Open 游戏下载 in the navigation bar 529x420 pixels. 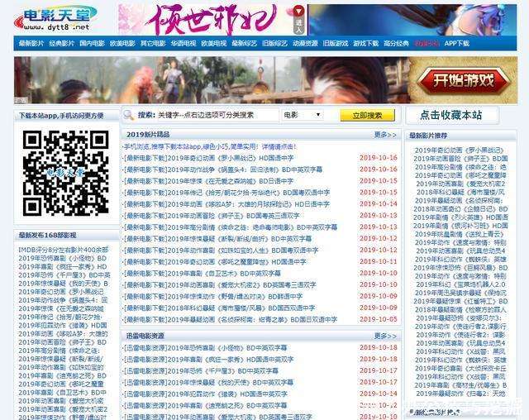click(x=365, y=44)
